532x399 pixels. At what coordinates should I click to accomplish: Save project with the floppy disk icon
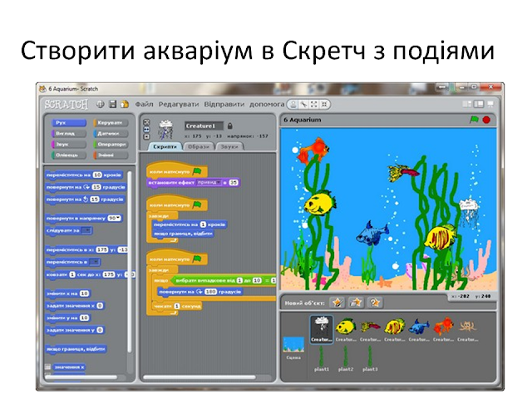point(113,104)
